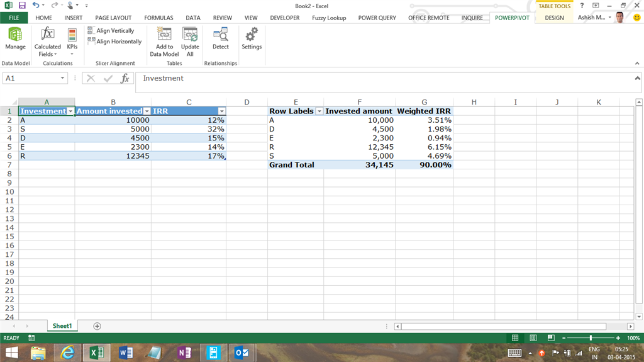Click Detect relationships
Screen dimensions: 644x362
coord(221,38)
